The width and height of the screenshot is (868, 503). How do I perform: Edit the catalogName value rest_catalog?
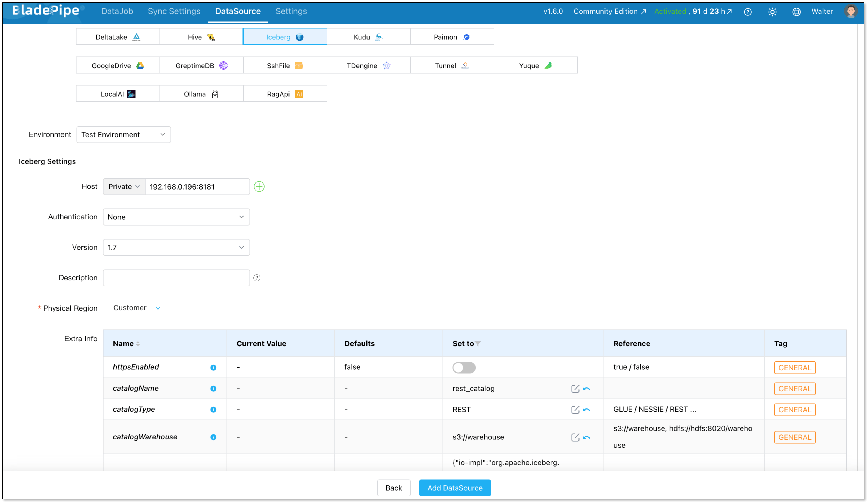click(x=575, y=389)
